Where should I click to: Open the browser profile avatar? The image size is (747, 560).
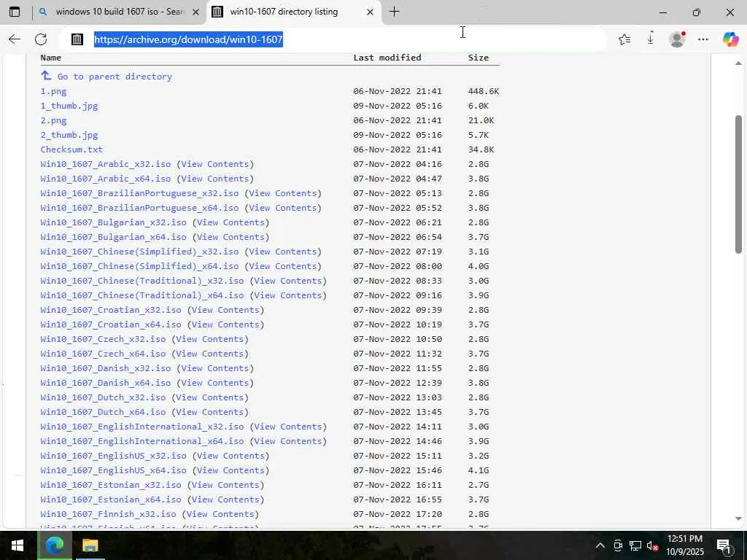coord(677,39)
